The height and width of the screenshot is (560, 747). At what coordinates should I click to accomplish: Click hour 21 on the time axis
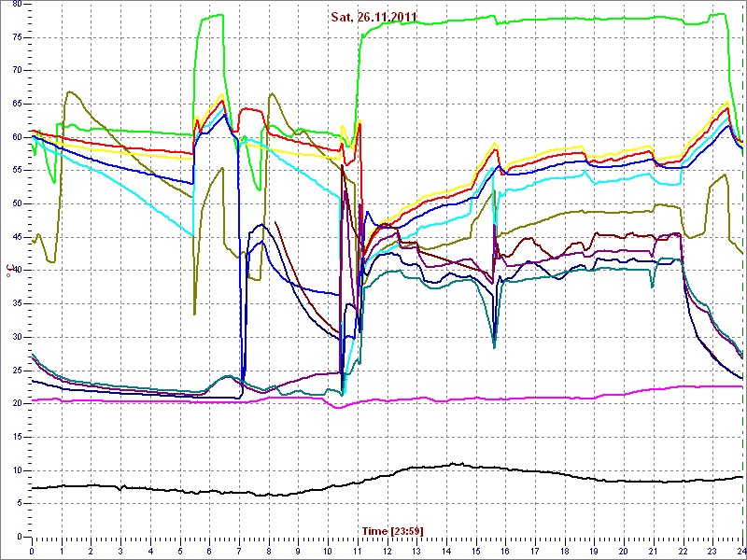653,551
